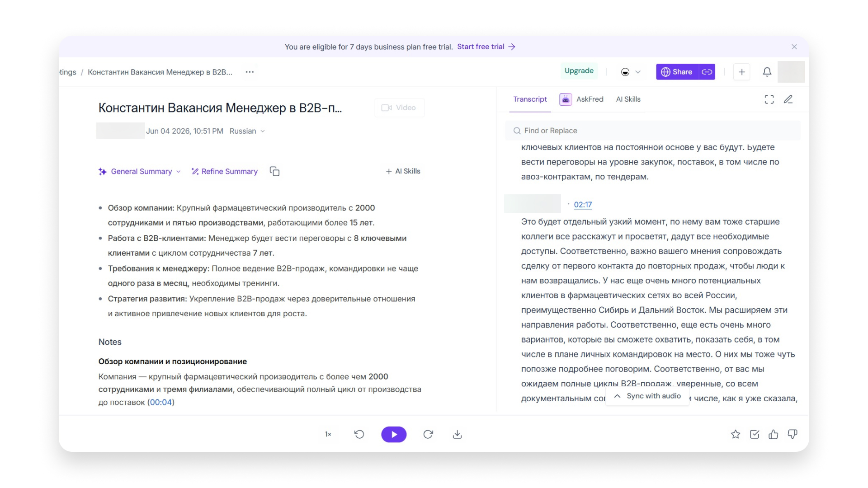Copy summary with the copy icon
The height and width of the screenshot is (488, 868).
click(274, 171)
